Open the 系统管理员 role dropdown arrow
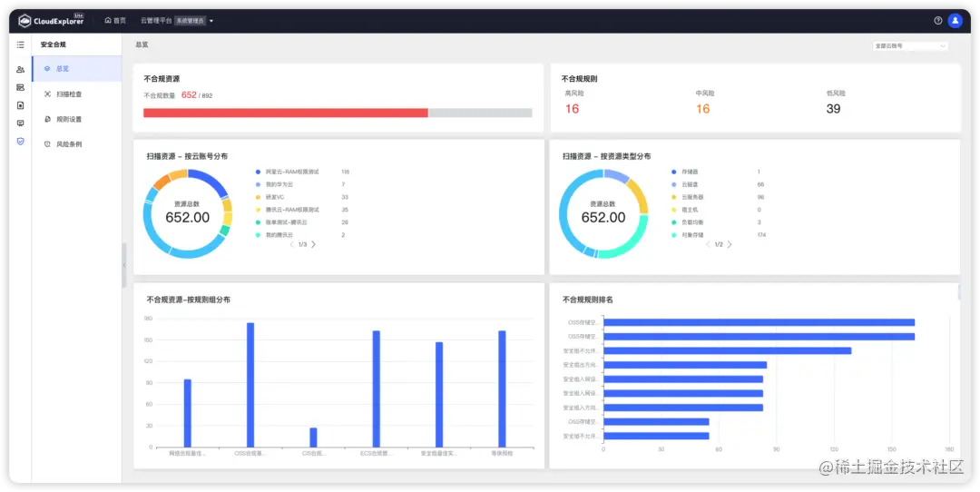Viewport: 980px width, 492px height. [211, 21]
